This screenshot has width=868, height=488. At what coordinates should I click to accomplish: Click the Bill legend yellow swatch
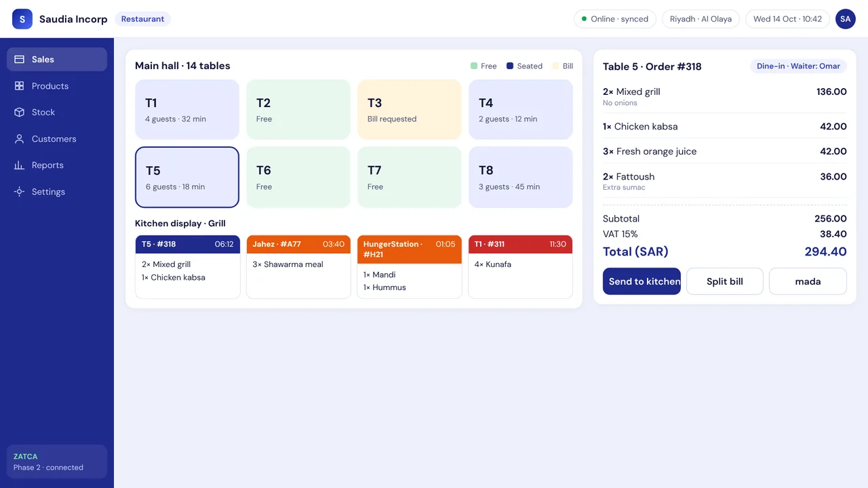(556, 66)
